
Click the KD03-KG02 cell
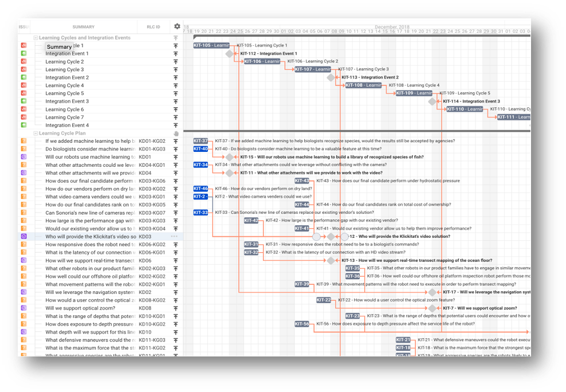click(152, 189)
